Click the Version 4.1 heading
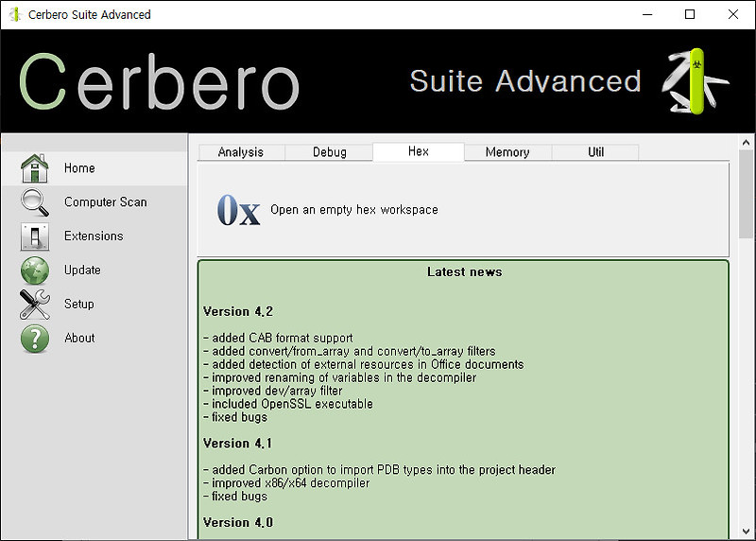756x541 pixels. 238,443
